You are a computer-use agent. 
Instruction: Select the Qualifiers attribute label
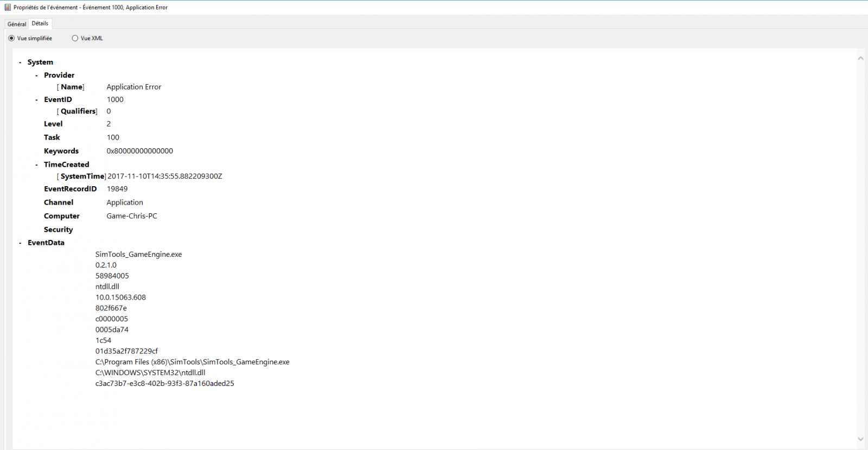coord(77,111)
